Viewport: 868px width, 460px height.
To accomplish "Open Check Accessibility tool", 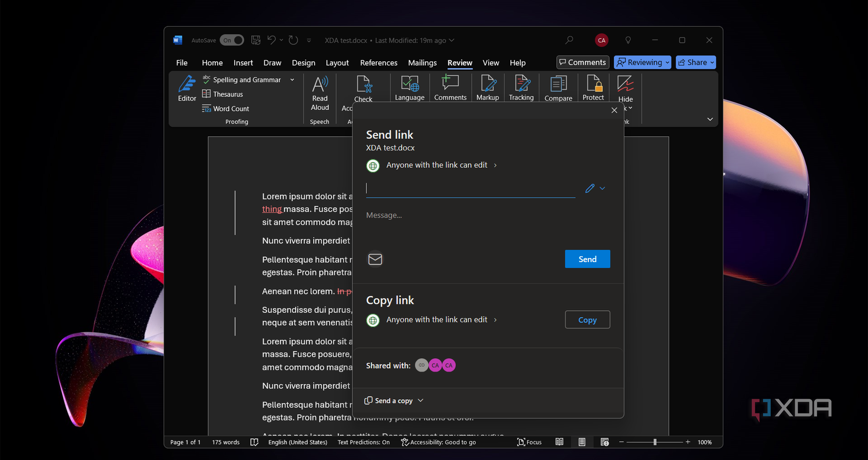I will point(363,89).
